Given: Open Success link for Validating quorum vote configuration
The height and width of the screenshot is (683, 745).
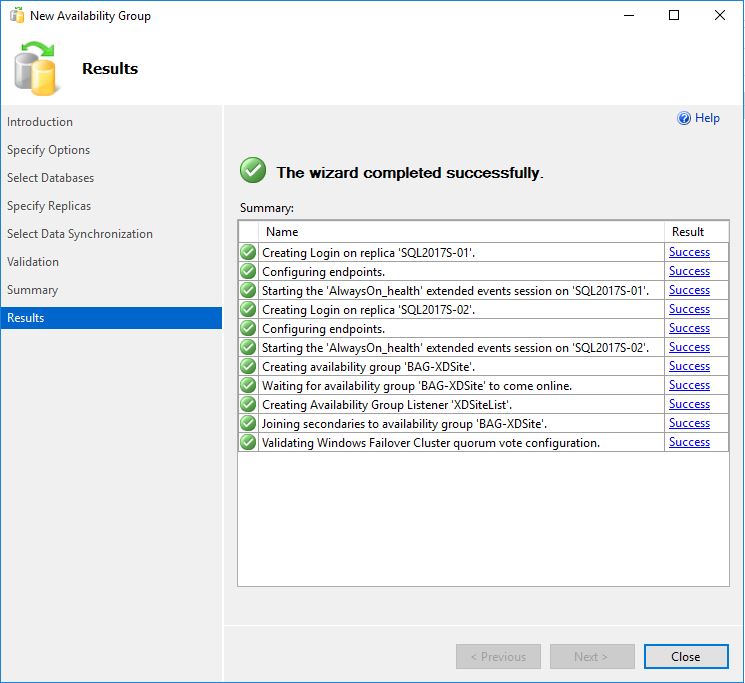Looking at the screenshot, I should click(689, 442).
